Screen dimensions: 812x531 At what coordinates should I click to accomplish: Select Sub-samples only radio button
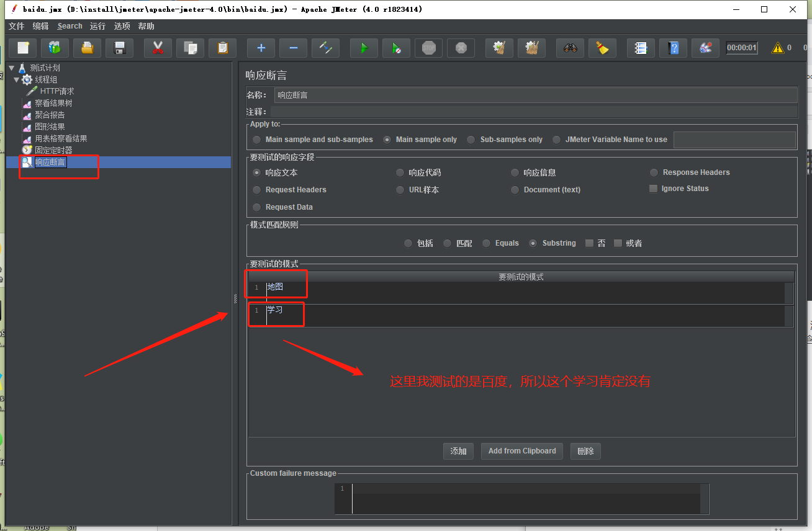pos(471,140)
